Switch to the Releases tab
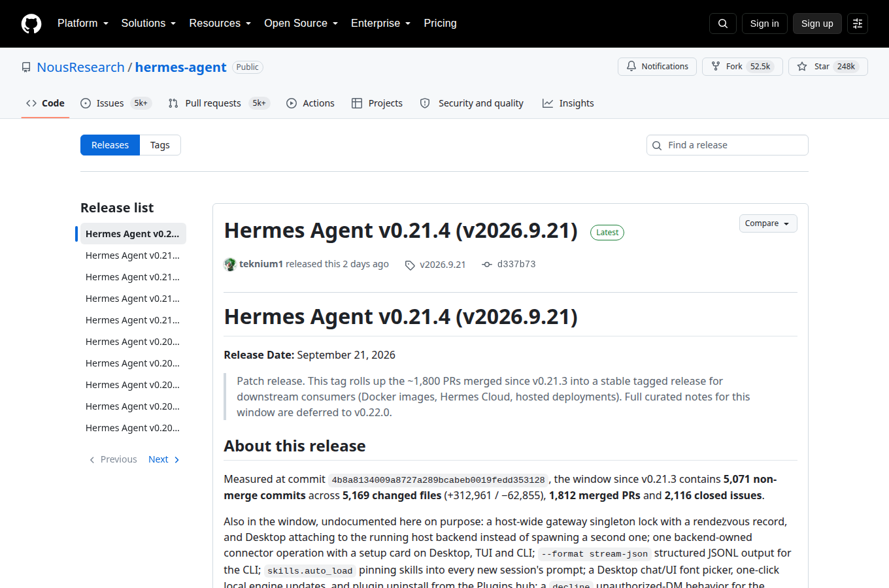The image size is (889, 588). (x=110, y=145)
